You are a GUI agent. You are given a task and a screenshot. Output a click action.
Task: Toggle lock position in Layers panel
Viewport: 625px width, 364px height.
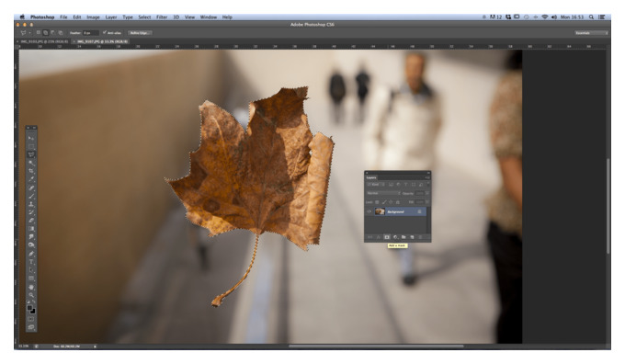point(391,202)
